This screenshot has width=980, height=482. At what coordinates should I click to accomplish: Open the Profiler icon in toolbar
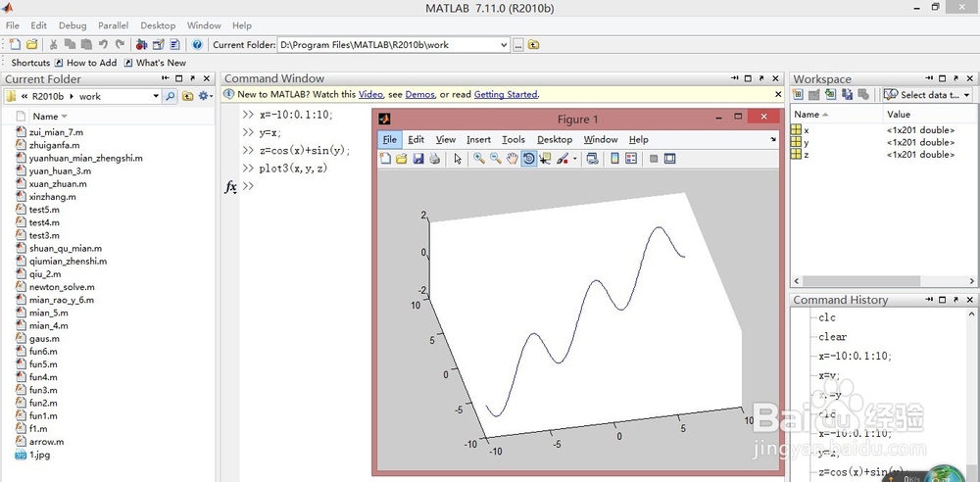click(175, 44)
